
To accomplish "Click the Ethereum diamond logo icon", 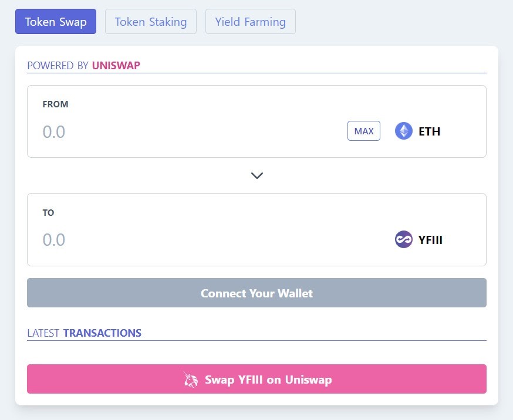I will (404, 131).
